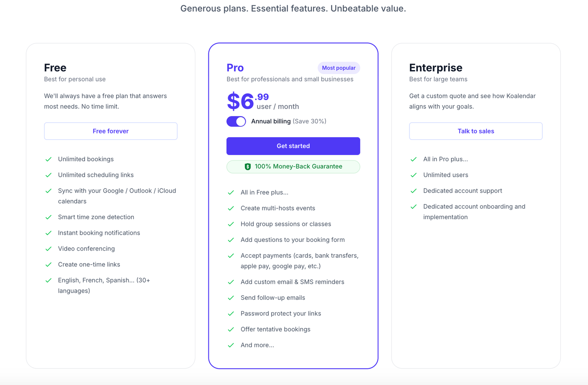Screen dimensions: 588x385
Task: Click checkmark beside Send follow-up emails
Action: 231,298
